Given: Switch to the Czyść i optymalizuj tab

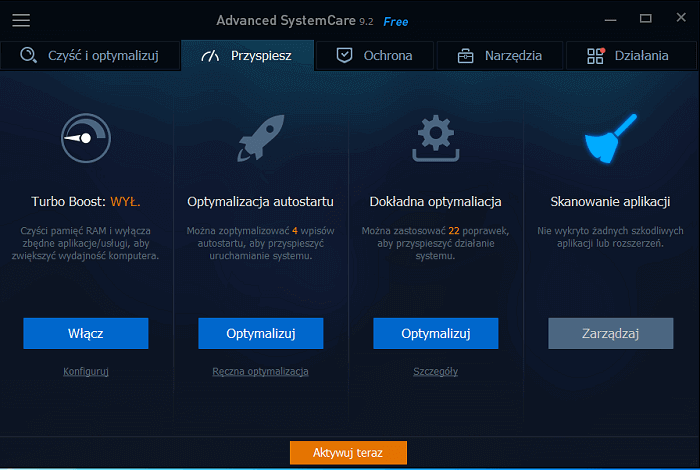Looking at the screenshot, I should pos(91,56).
